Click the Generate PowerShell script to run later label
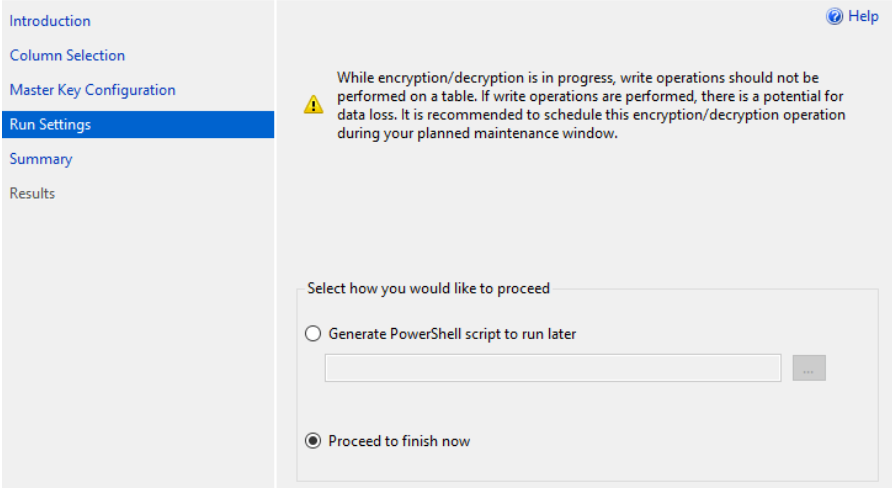This screenshot has width=892, height=488. [x=452, y=334]
